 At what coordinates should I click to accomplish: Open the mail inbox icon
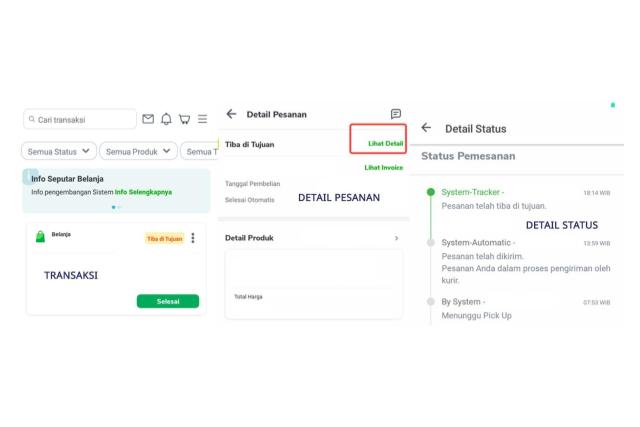[148, 119]
